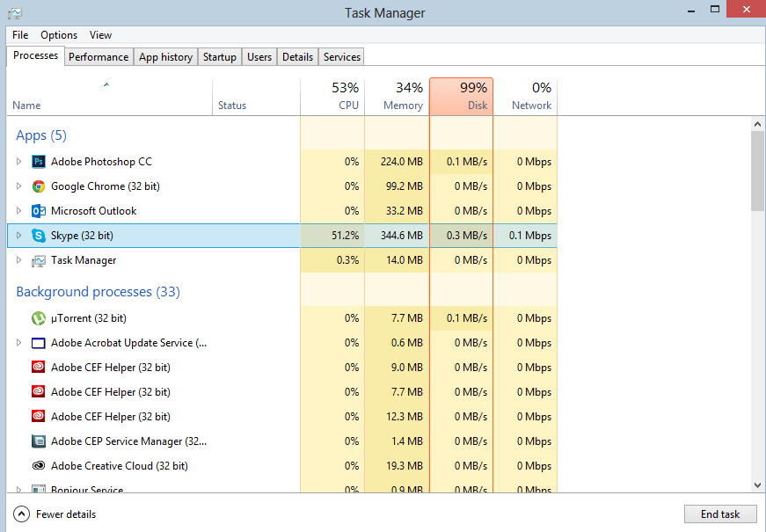766x532 pixels.
Task: Click the scrollbar up arrow
Action: [x=758, y=124]
